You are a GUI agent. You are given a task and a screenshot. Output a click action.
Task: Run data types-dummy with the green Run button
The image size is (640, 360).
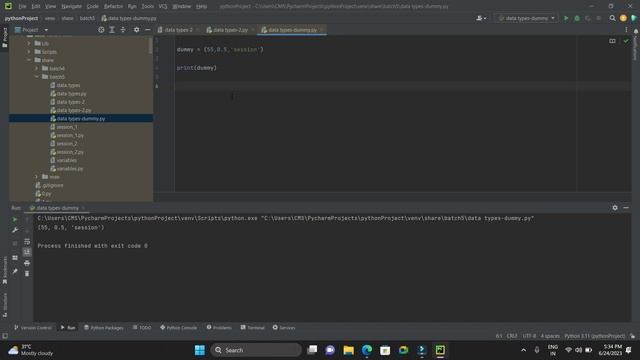point(566,18)
